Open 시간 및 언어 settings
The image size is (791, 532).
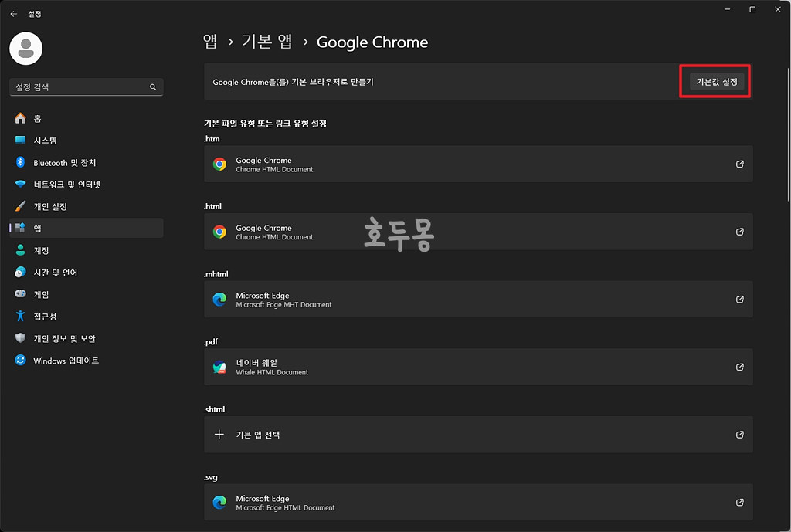click(87, 273)
